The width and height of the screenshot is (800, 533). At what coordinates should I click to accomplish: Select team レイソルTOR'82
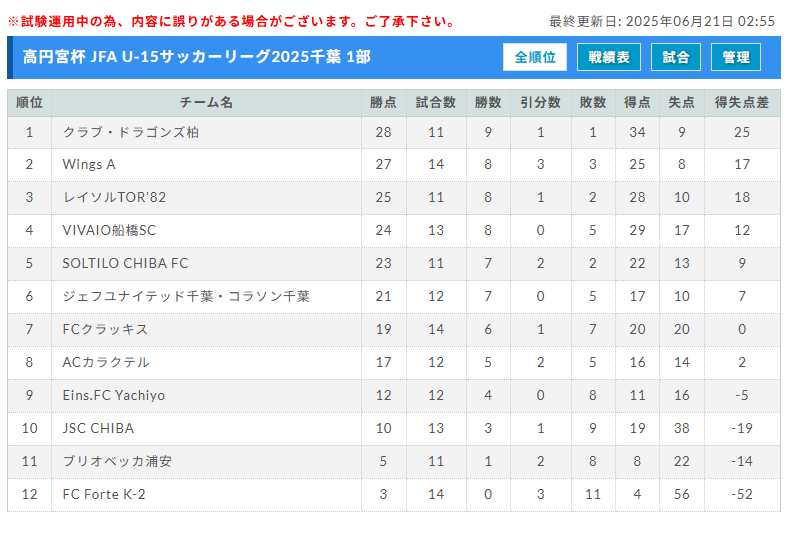click(114, 197)
